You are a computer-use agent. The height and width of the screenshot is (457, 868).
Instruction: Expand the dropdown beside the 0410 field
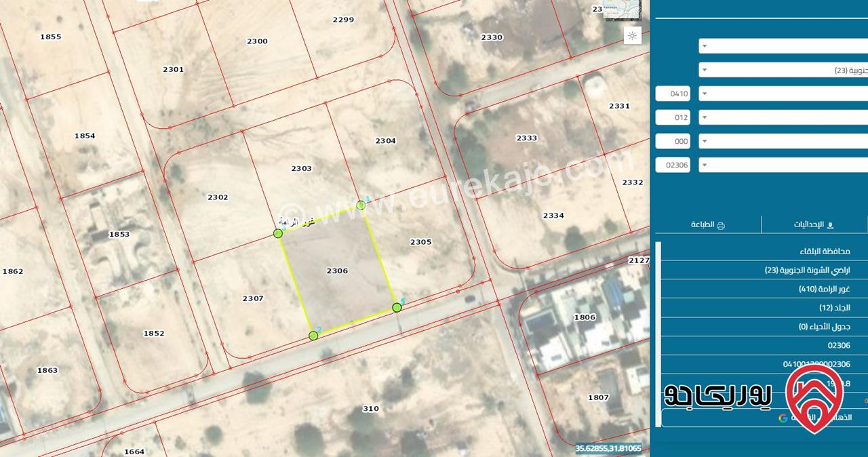pyautogui.click(x=783, y=94)
